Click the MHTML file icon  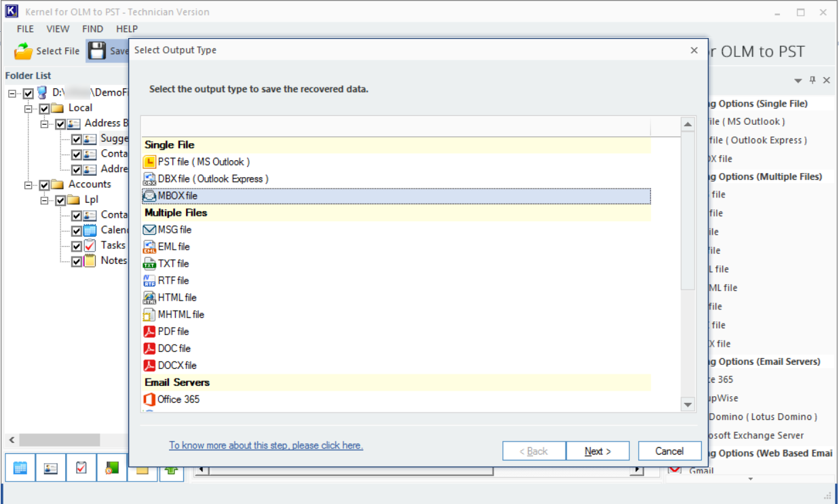tap(149, 315)
